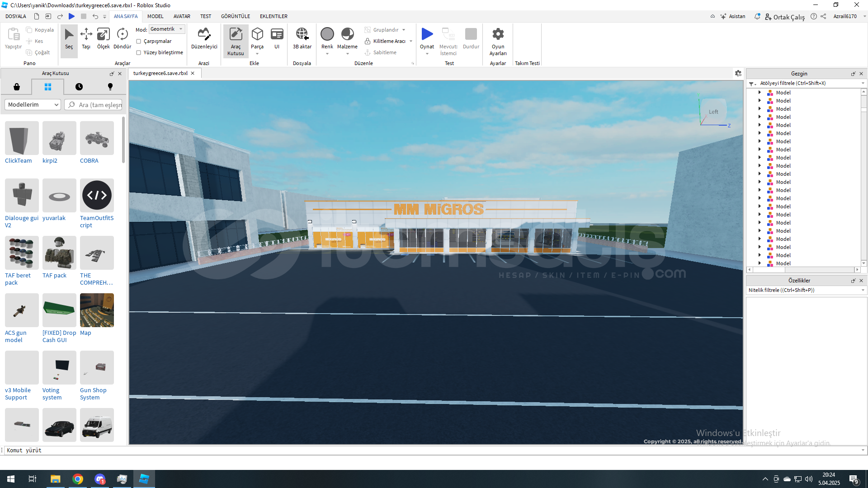868x488 pixels.
Task: Click the Çoğalt duplicate button
Action: 38,52
